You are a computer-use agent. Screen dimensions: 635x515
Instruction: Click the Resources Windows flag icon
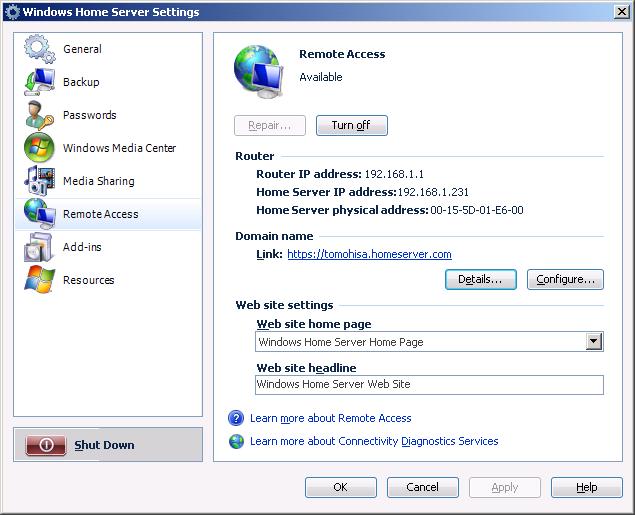pos(39,279)
